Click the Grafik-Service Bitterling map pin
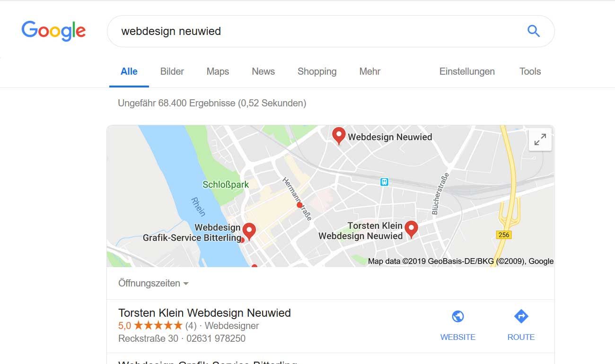The height and width of the screenshot is (364, 615). 249,231
